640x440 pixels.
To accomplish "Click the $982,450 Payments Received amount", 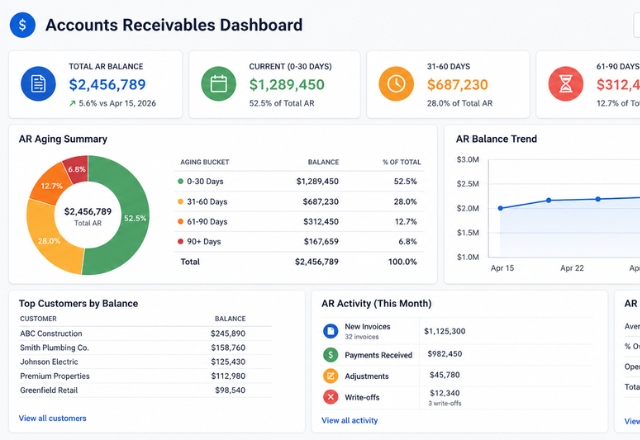I will pos(445,353).
